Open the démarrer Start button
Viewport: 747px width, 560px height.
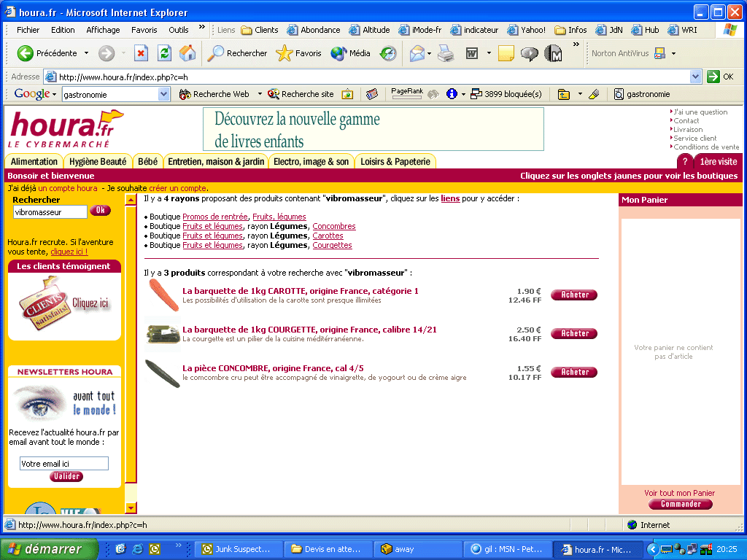coord(49,549)
